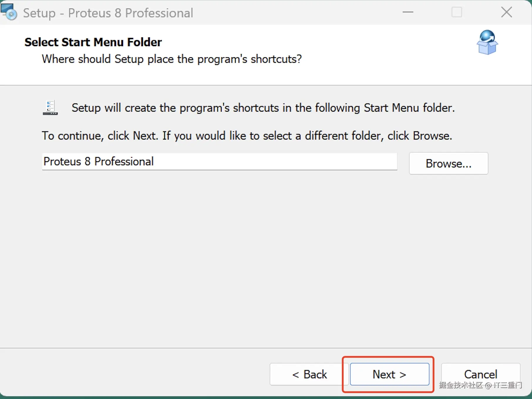Click the blue box installer icon in header

click(487, 43)
